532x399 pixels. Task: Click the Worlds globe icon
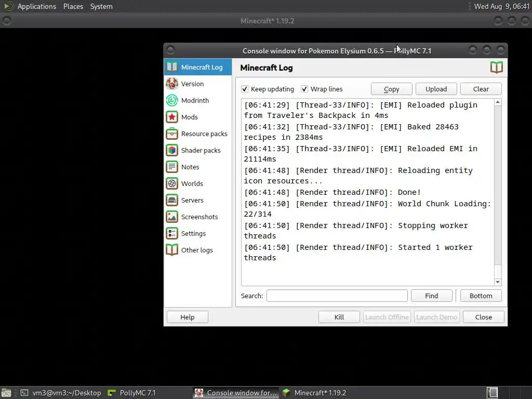click(172, 183)
